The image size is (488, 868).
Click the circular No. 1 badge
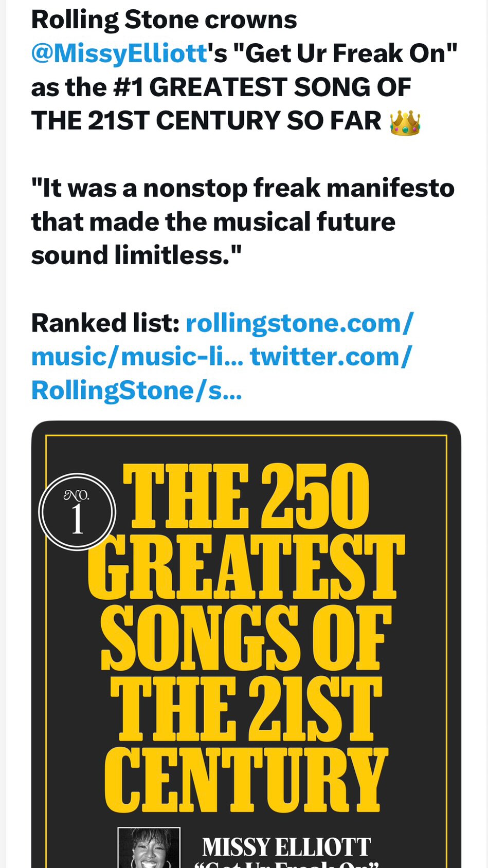(x=77, y=512)
